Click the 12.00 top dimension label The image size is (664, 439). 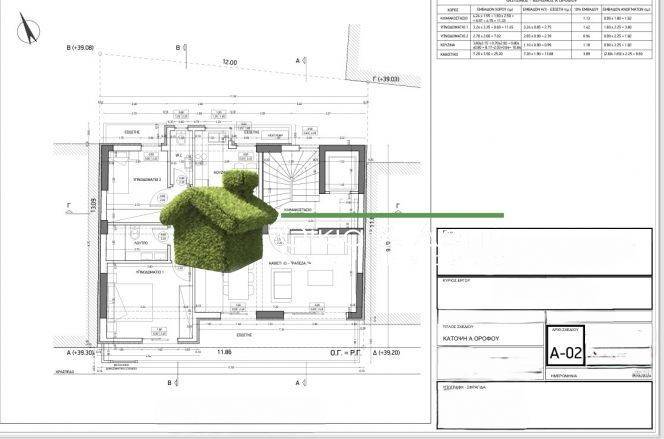pos(231,62)
